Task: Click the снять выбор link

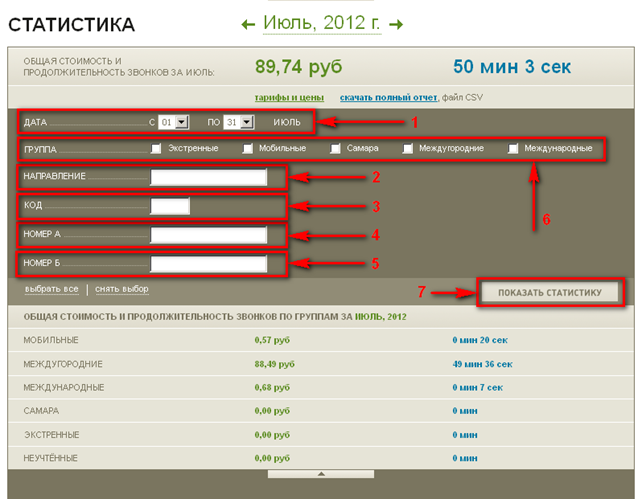Action: click(x=122, y=289)
